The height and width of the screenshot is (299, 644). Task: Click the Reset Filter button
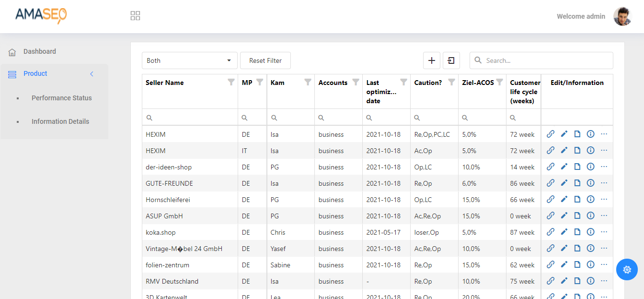265,60
